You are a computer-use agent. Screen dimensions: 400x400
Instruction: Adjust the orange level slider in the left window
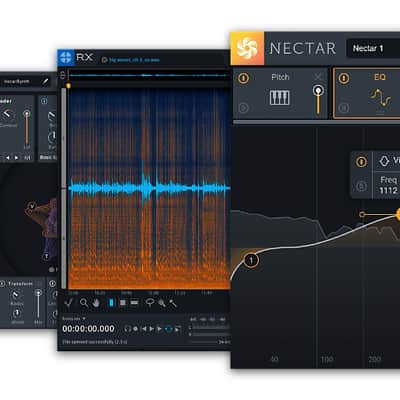click(27, 128)
